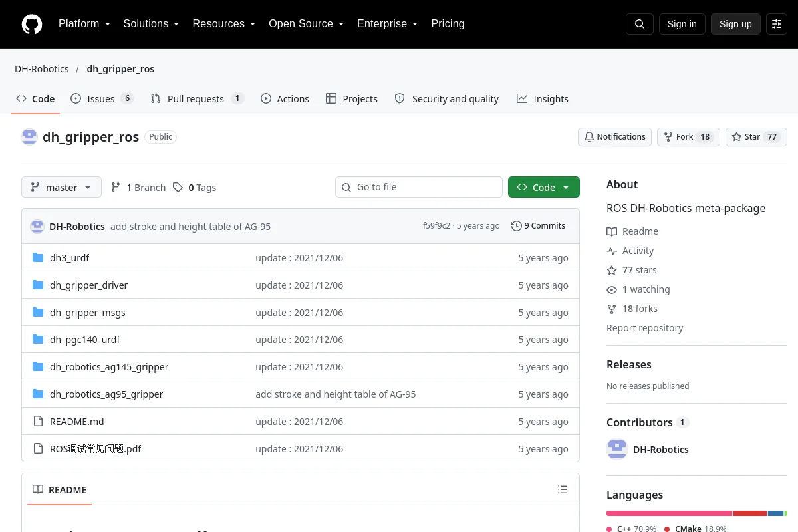798x532 pixels.
Task: Click the GitHub logo icon
Action: tap(32, 24)
